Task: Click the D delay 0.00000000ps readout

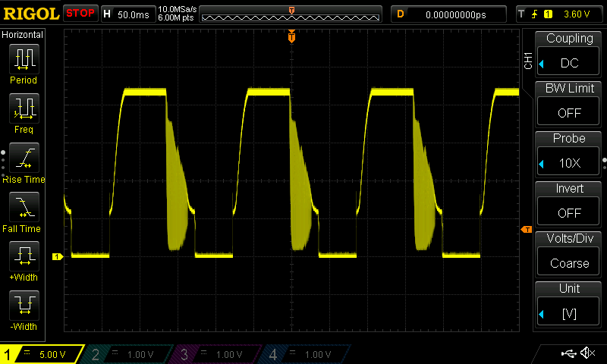Action: [448, 14]
